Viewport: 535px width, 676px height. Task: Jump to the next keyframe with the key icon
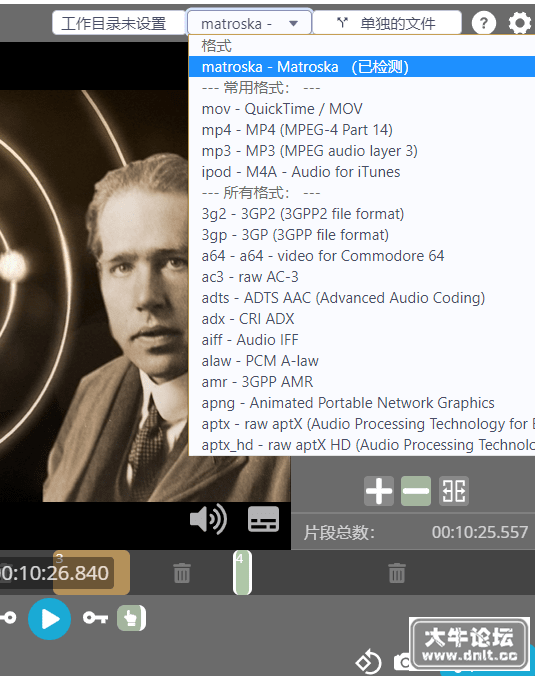[x=95, y=618]
